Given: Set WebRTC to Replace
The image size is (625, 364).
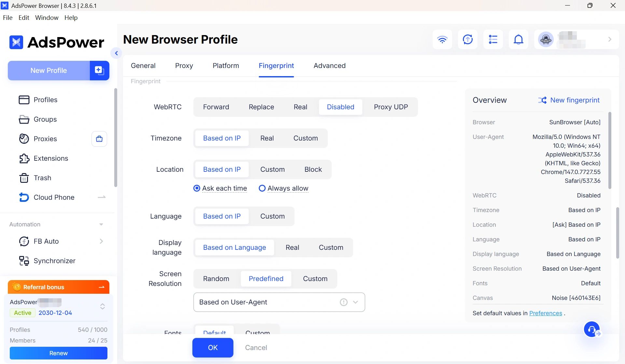Looking at the screenshot, I should point(261,107).
